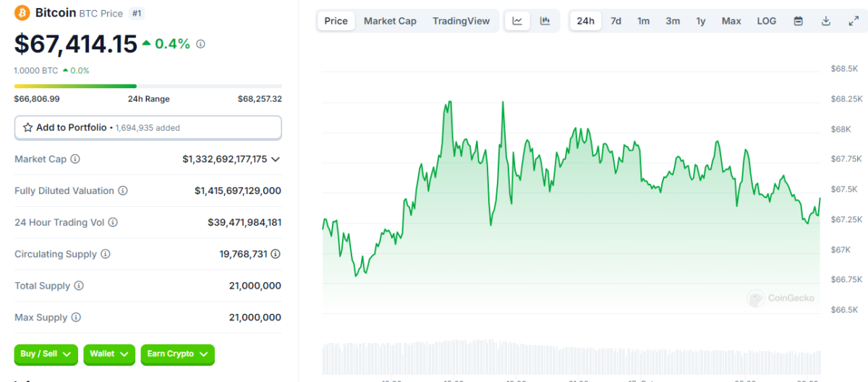This screenshot has height=382, width=868.
Task: Click the Bitcoin logo icon
Action: 22,13
